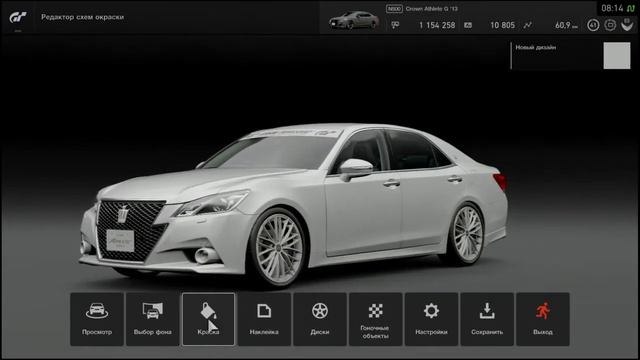Click the red Выход exit tile
The width and height of the screenshot is (640, 360).
[543, 319]
